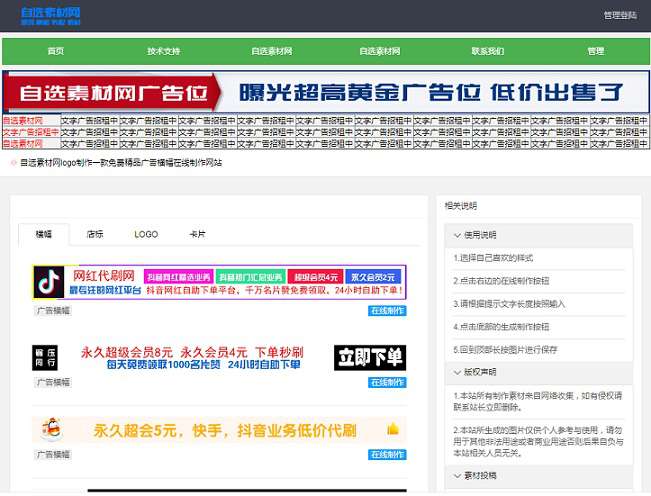Click the QQ penguin icon in third banner
Image resolution: width=651 pixels, height=496 pixels.
[47, 430]
